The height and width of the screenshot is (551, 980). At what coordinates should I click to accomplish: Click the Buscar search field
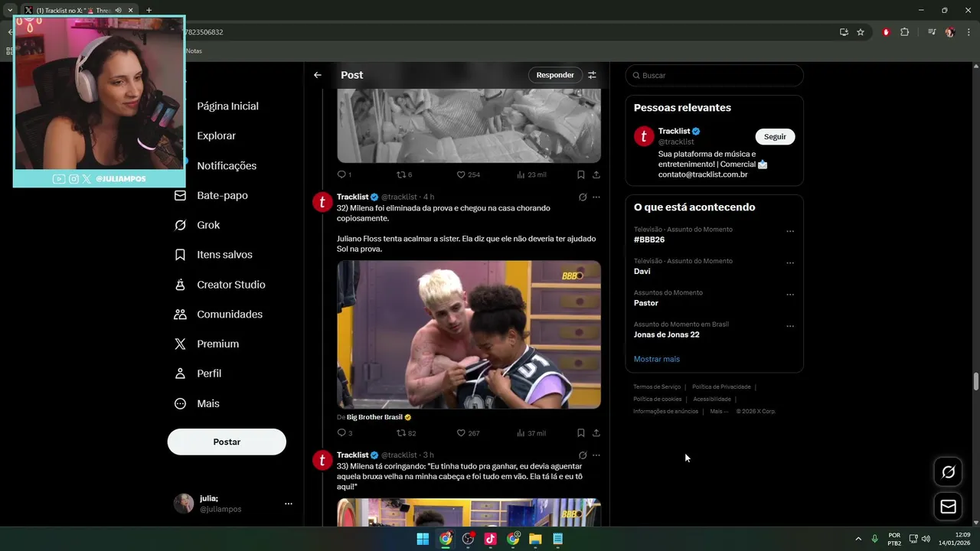pyautogui.click(x=714, y=76)
